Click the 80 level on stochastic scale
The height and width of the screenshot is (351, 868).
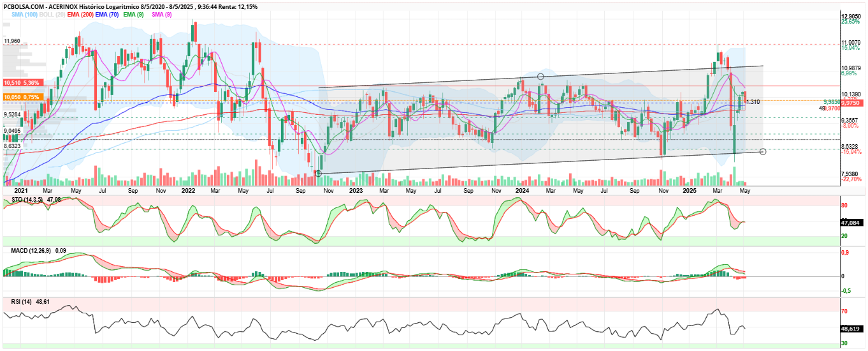[844, 205]
